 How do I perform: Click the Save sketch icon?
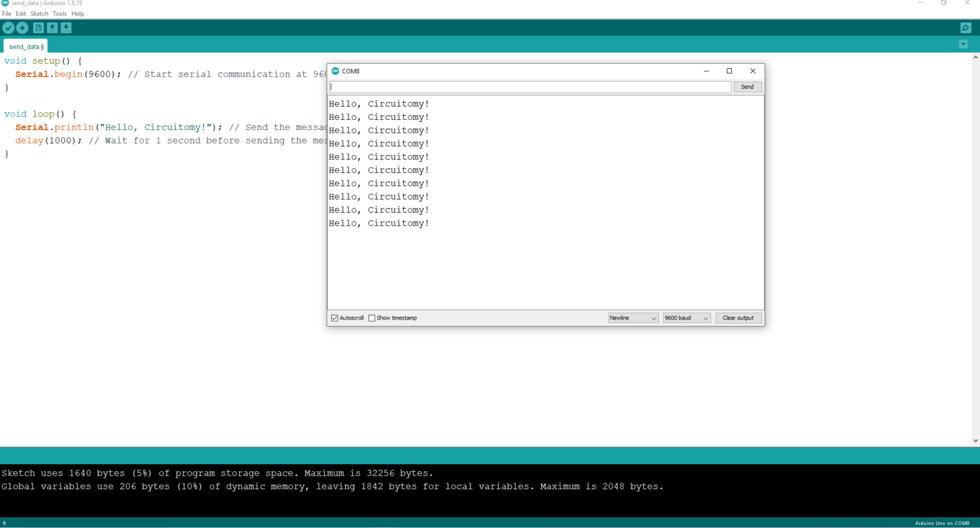(x=66, y=27)
